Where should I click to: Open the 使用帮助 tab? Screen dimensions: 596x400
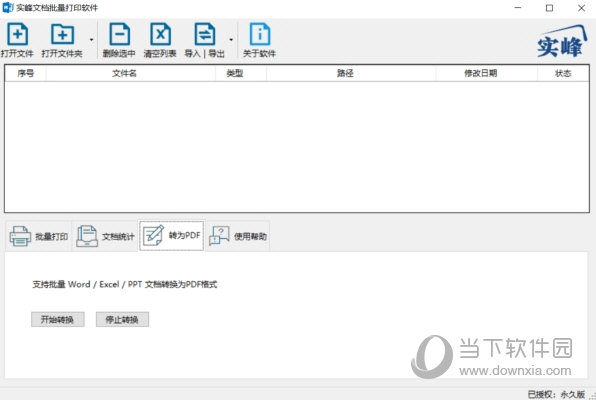pos(238,236)
